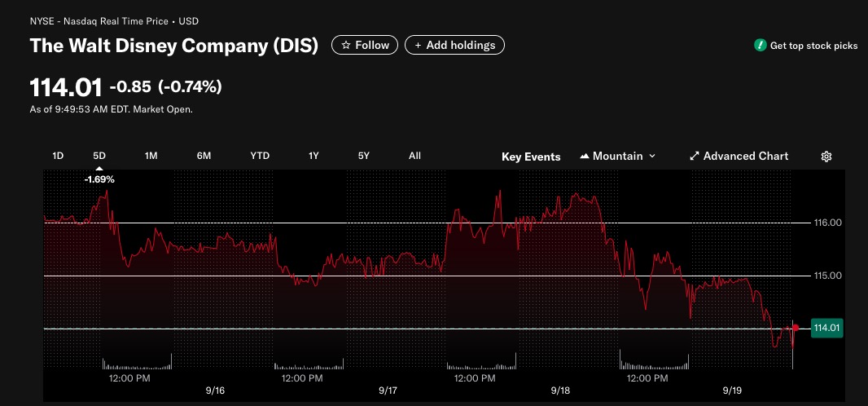Click the plus icon in Add holdings

click(418, 46)
